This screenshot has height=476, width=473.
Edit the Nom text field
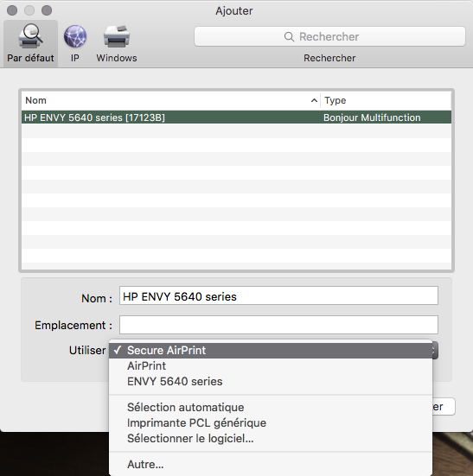[x=278, y=295]
